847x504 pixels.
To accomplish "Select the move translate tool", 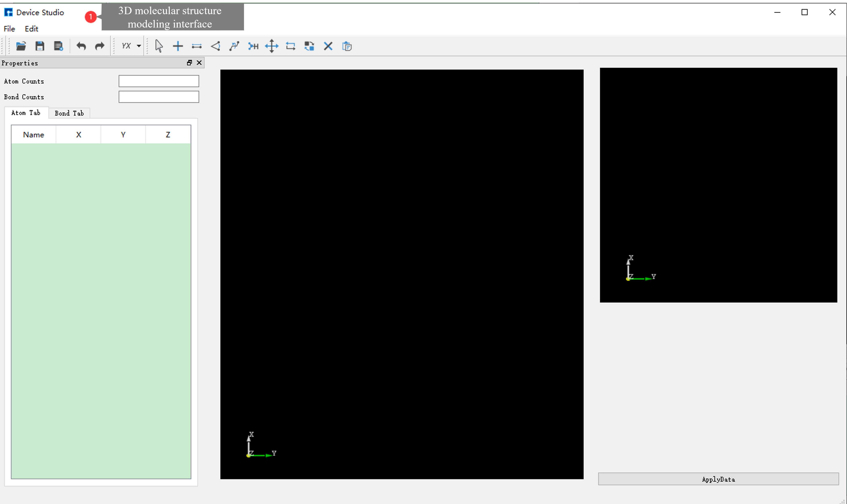I will [x=272, y=46].
